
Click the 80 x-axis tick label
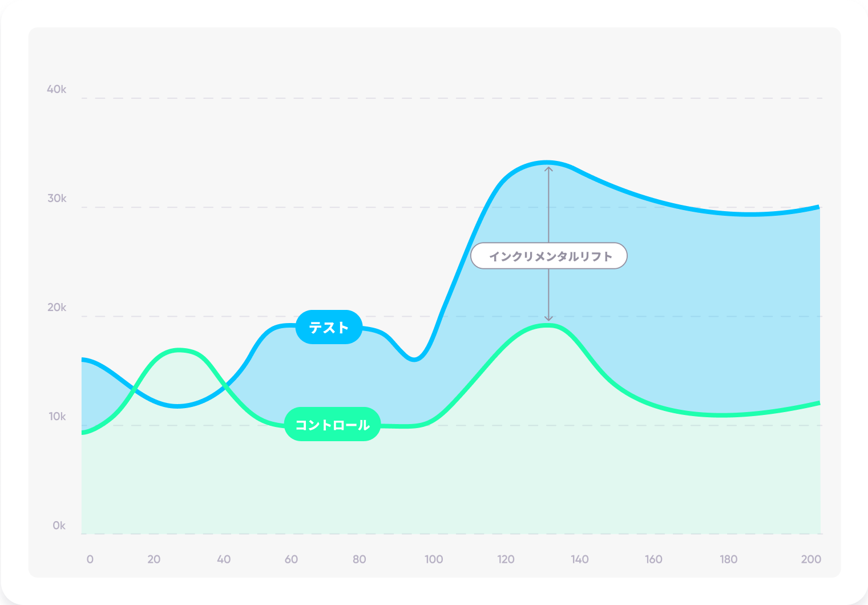click(359, 559)
